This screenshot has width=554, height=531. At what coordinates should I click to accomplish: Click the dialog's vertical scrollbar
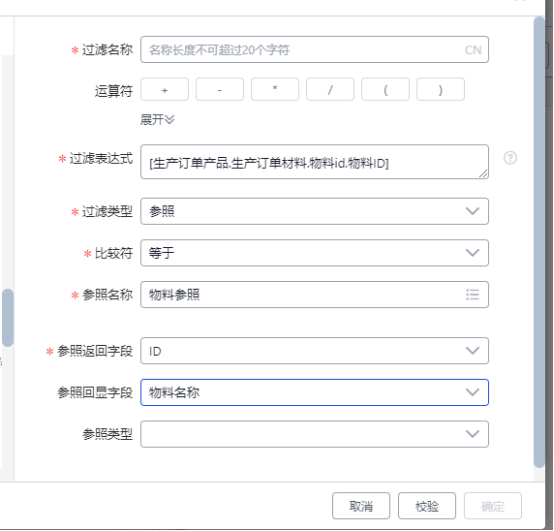click(x=539, y=242)
